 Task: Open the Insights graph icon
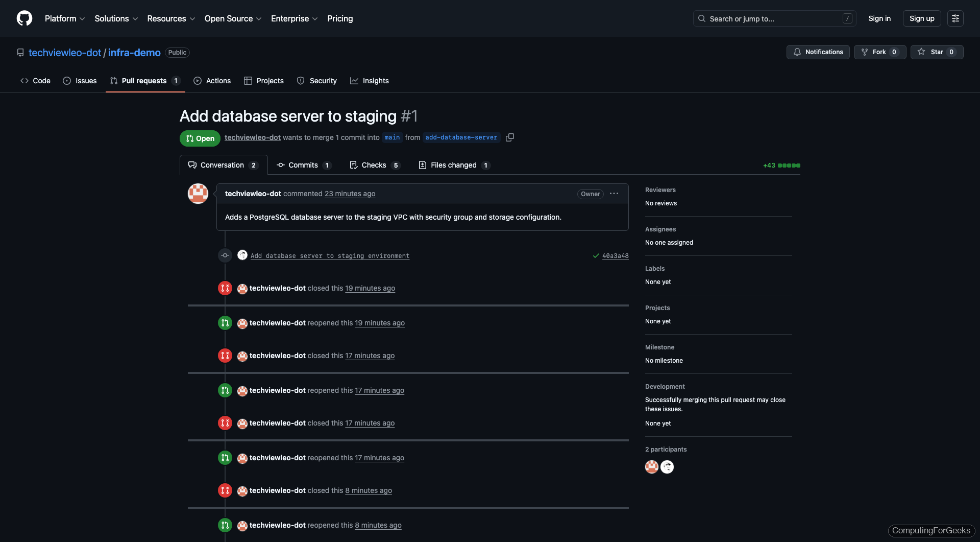coord(354,81)
